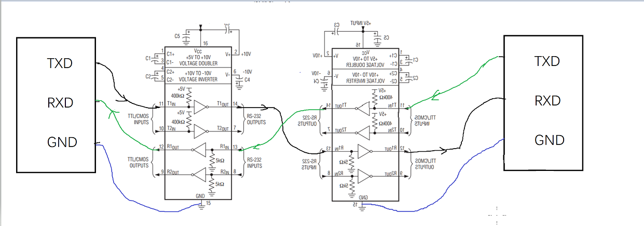Click the R1IN pin label on the left chip
The width and height of the screenshot is (644, 226).
[x=226, y=147]
